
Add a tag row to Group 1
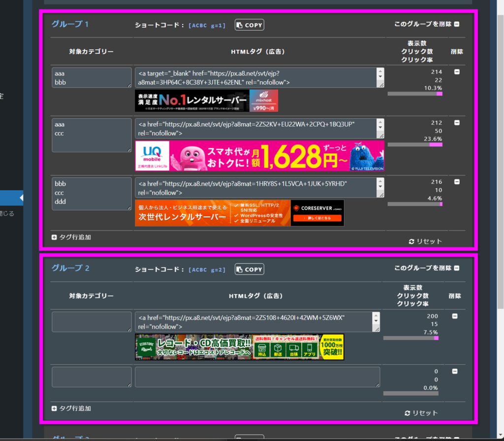(71, 237)
